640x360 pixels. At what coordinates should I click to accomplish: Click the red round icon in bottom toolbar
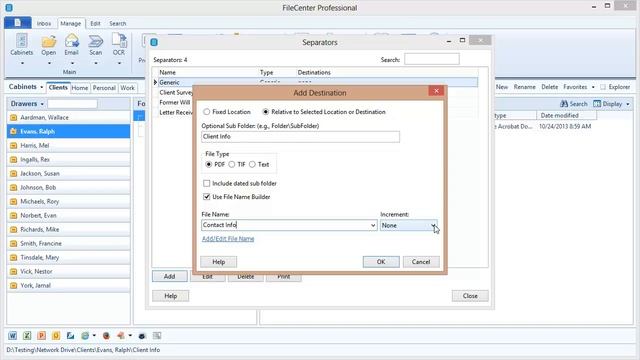coord(106,336)
